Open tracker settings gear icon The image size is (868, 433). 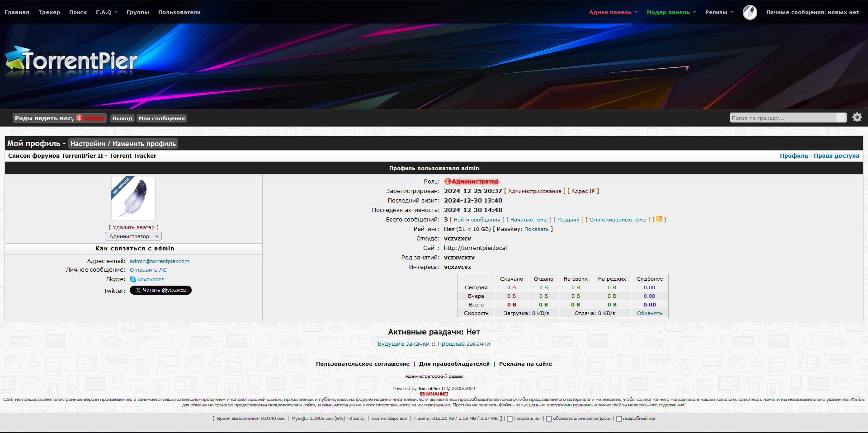coord(857,118)
